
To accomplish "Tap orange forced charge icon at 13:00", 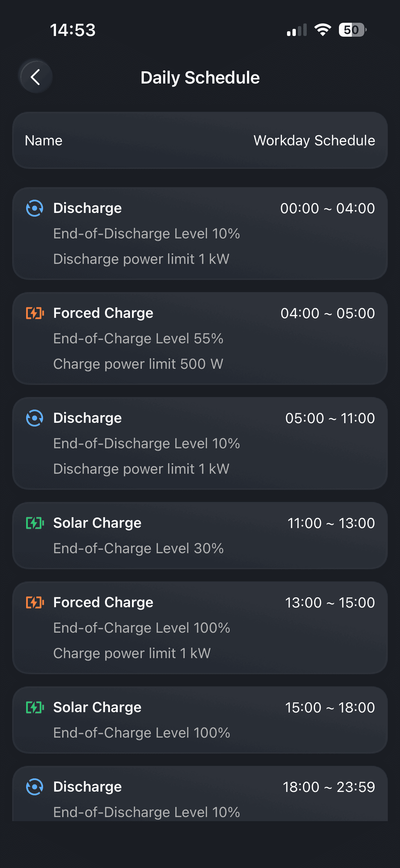I will click(35, 602).
